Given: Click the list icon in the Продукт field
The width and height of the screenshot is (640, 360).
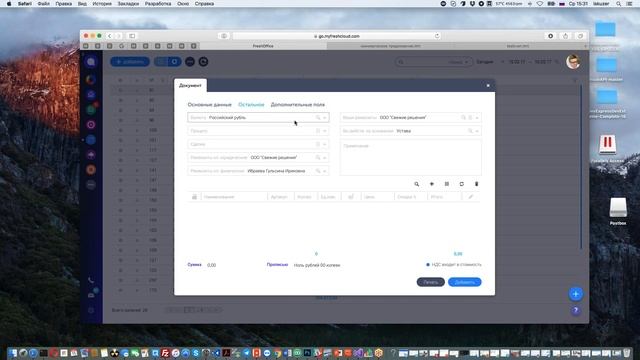Looking at the screenshot, I should coord(318,131).
